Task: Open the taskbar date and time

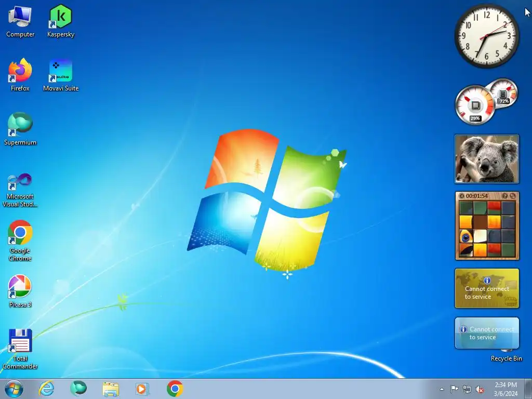Action: coord(506,389)
